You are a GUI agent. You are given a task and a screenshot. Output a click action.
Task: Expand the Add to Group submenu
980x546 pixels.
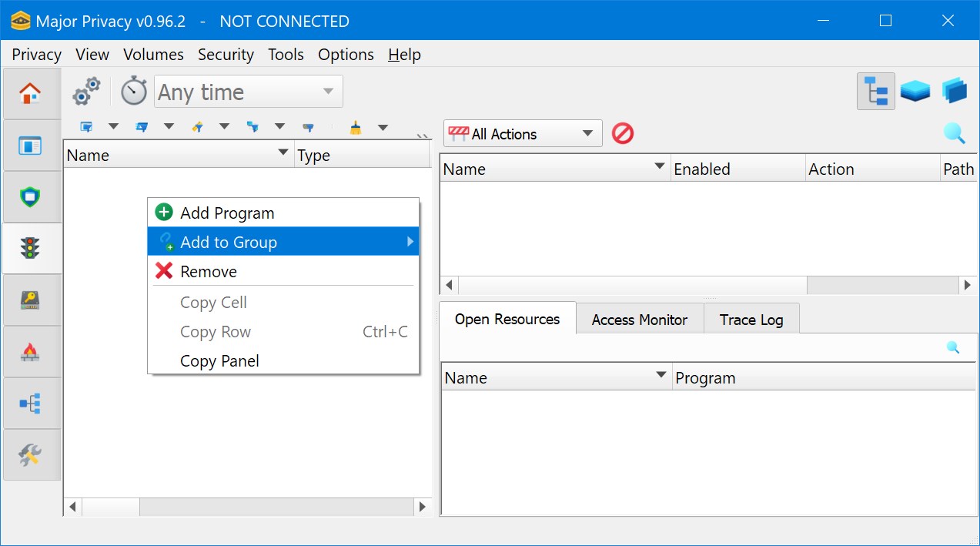(x=229, y=242)
